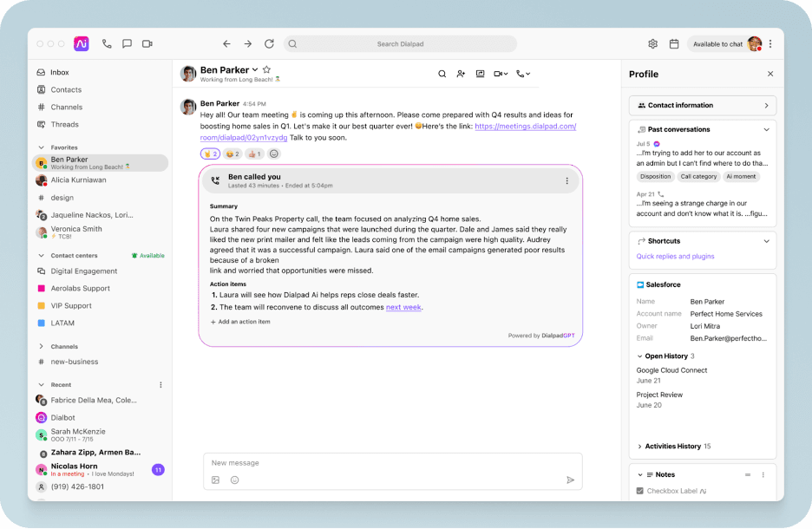Open new message chat bubble icon

[127, 43]
